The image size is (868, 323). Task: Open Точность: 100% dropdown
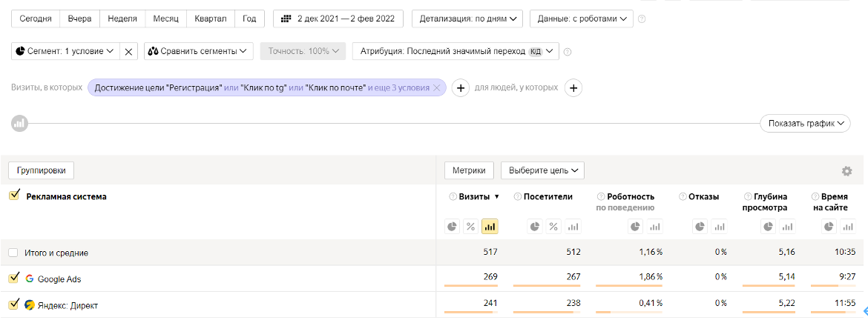click(303, 51)
